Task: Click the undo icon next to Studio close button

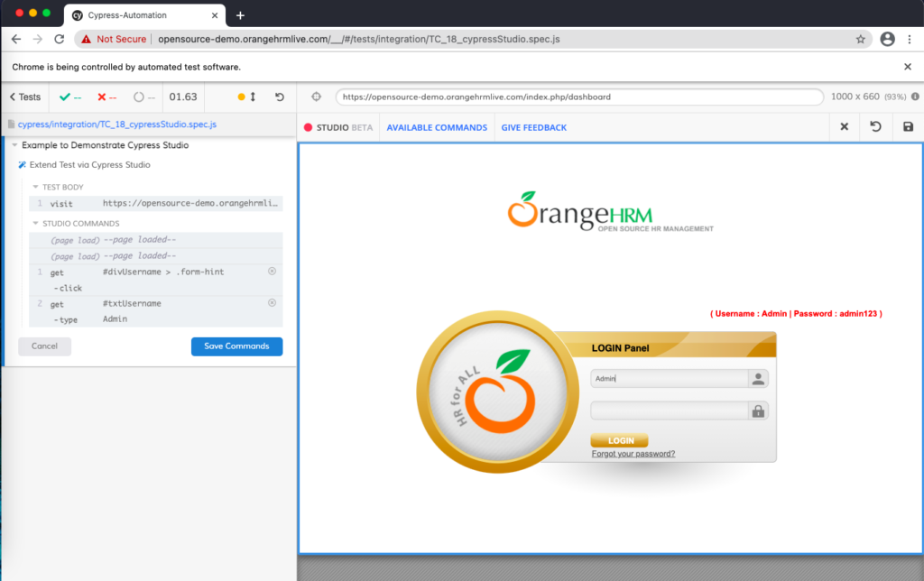Action: click(875, 127)
